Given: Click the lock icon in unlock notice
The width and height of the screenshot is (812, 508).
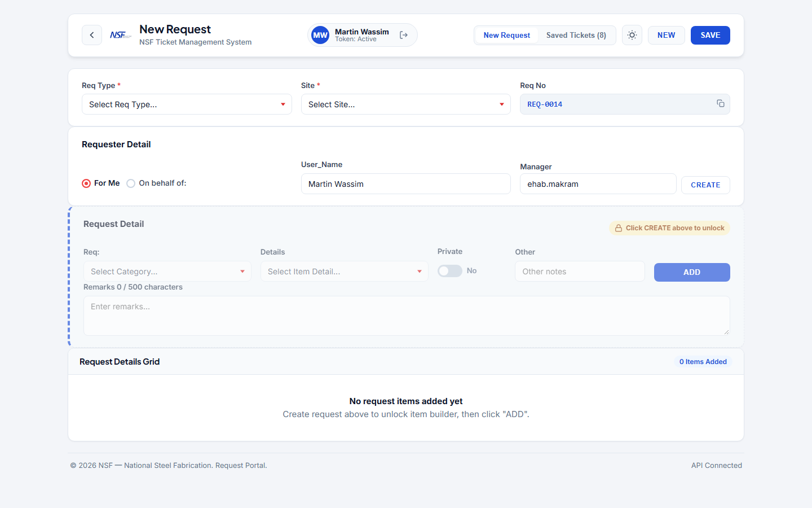Looking at the screenshot, I should (x=619, y=228).
